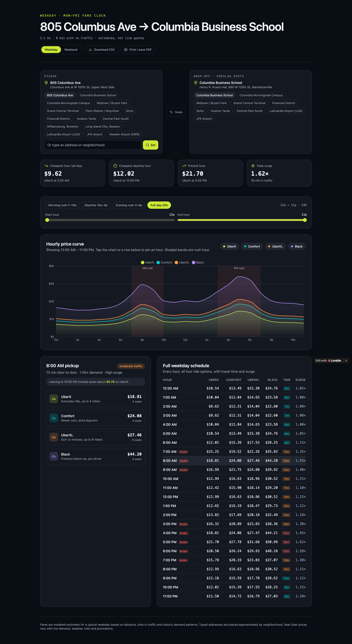Select Evening rush 4–8p range
Screen dimensions: 352x644
129,205
